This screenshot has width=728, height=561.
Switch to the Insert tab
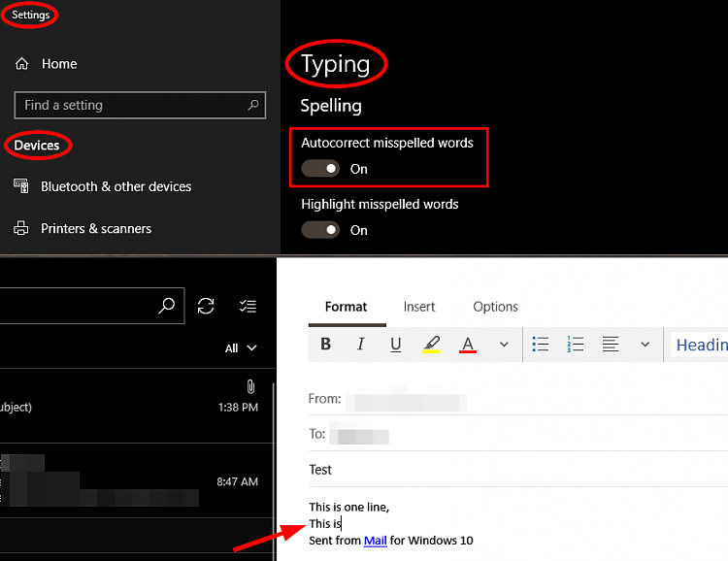(419, 307)
